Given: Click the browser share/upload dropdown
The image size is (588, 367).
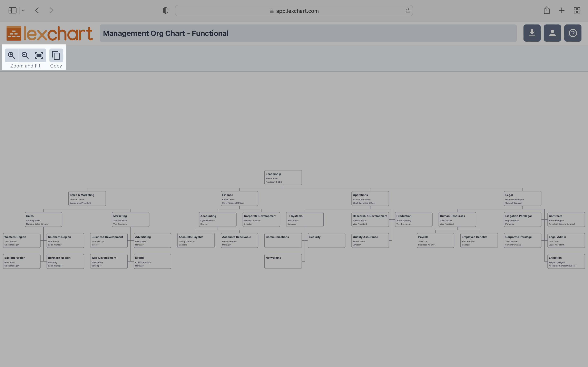Looking at the screenshot, I should [547, 11].
